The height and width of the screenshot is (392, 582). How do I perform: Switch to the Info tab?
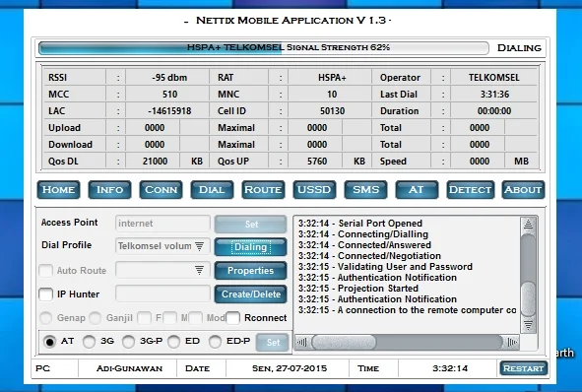point(109,190)
